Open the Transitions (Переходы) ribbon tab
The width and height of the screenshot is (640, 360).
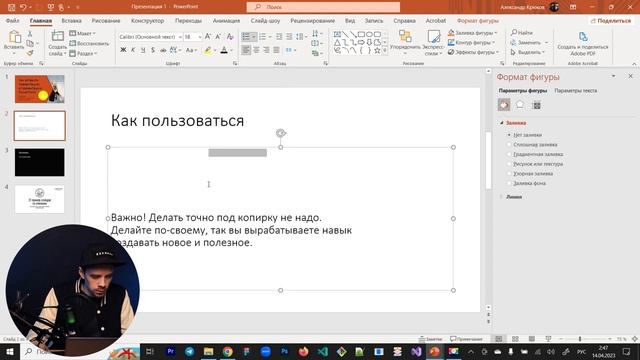[188, 20]
